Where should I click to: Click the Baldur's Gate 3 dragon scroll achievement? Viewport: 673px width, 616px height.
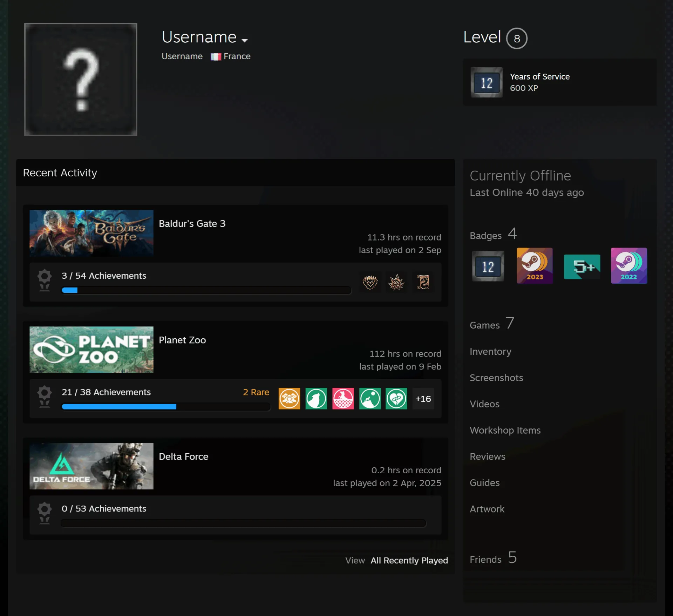(x=423, y=282)
